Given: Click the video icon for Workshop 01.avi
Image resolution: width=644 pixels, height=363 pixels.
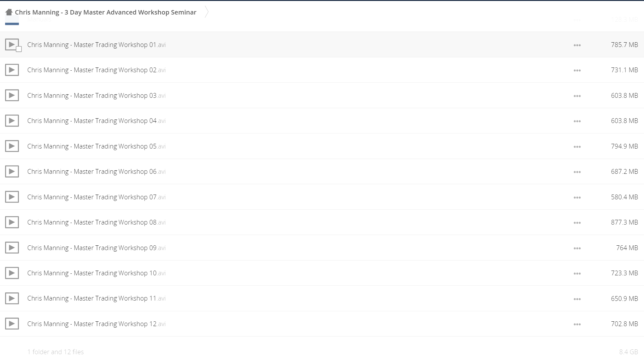Looking at the screenshot, I should click(12, 44).
